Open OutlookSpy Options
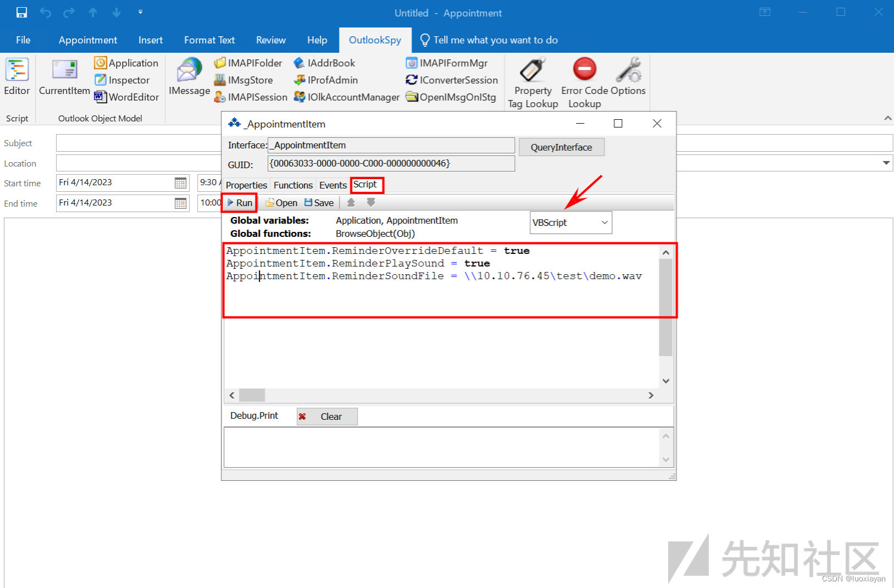Screen dimensions: 894x588 [x=628, y=77]
